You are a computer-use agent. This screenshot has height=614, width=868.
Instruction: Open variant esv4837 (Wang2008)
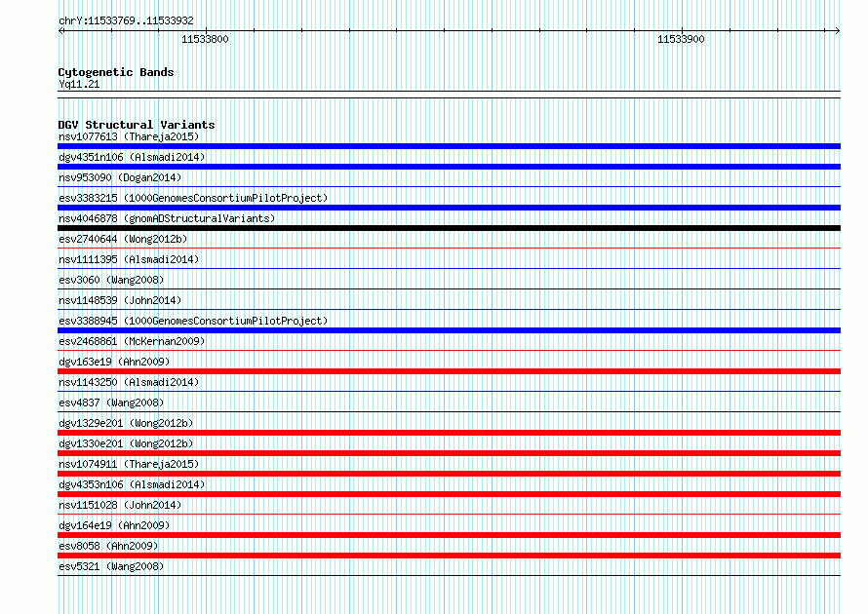pos(111,403)
